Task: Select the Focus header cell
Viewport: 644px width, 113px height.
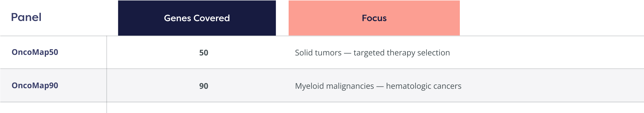Action: click(x=374, y=18)
